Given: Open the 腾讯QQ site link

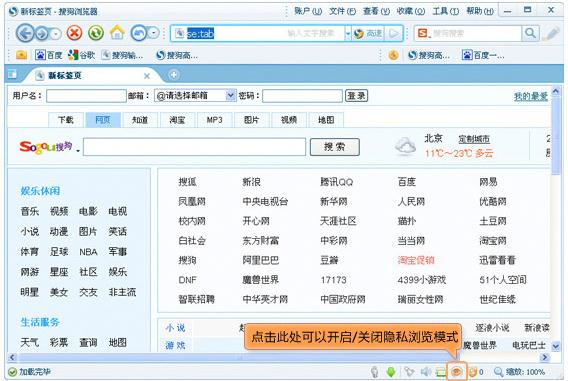Looking at the screenshot, I should pyautogui.click(x=337, y=182).
